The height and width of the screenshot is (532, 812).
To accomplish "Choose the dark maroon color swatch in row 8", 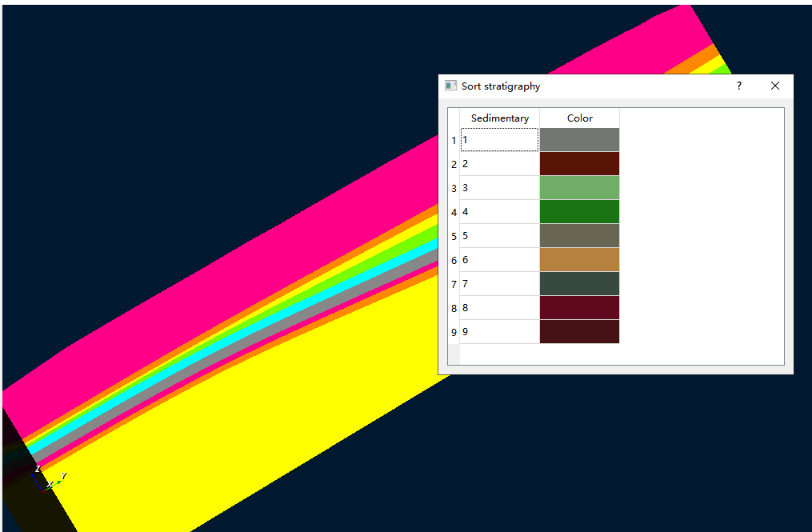I will point(579,308).
